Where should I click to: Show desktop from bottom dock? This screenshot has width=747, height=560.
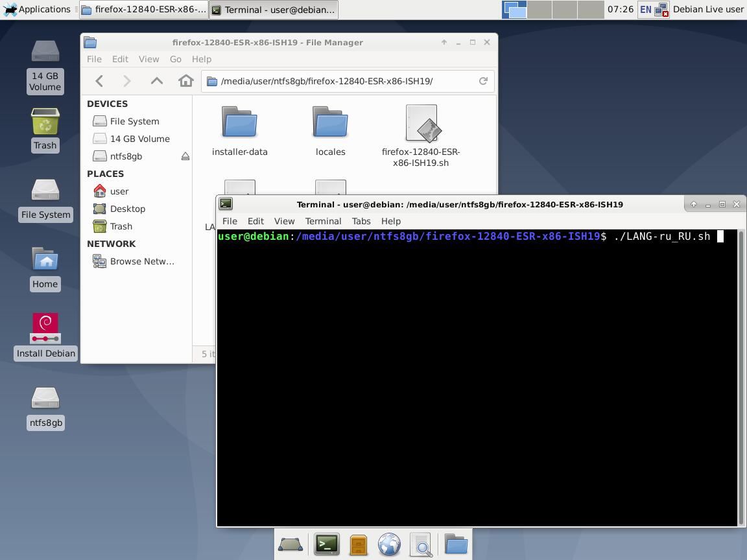(290, 544)
